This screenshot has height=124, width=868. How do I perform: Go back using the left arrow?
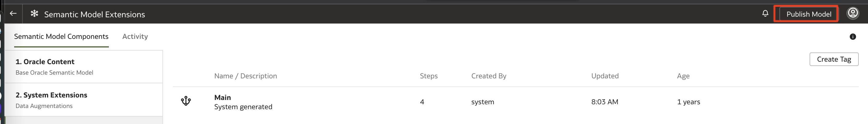pos(13,14)
